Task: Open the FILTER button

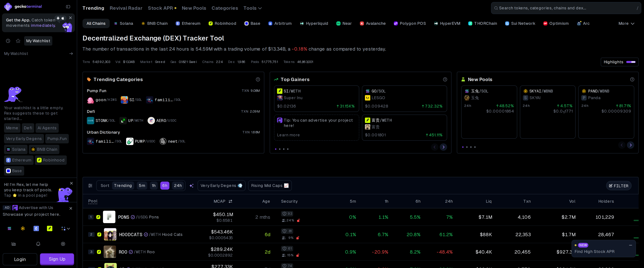Action: (619, 186)
